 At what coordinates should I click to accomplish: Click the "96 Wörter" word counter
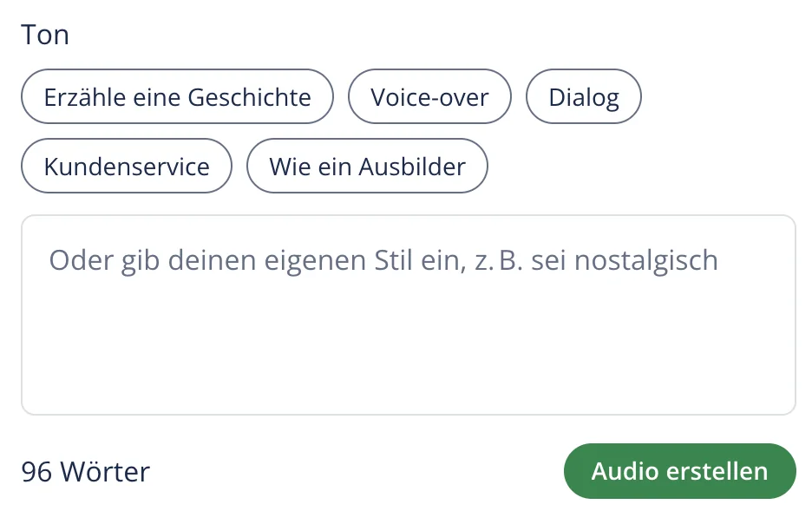[87, 472]
